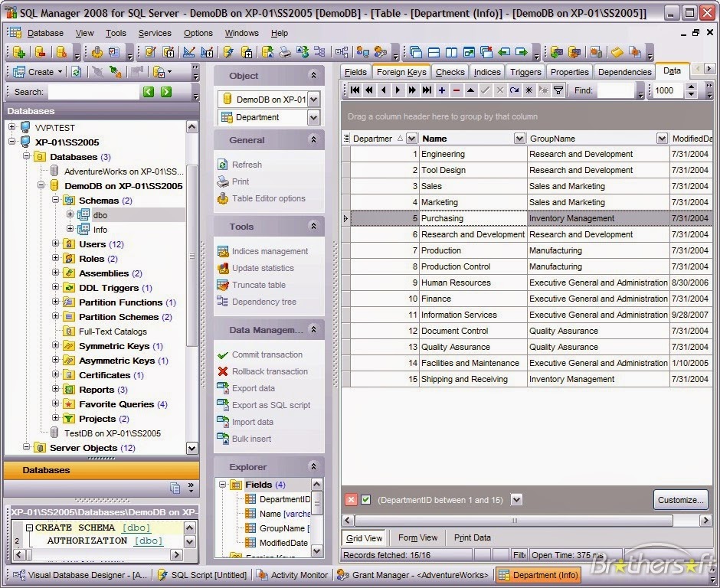Image resolution: width=720 pixels, height=588 pixels.
Task: Refresh data with the curved arrow icon
Action: (x=514, y=90)
